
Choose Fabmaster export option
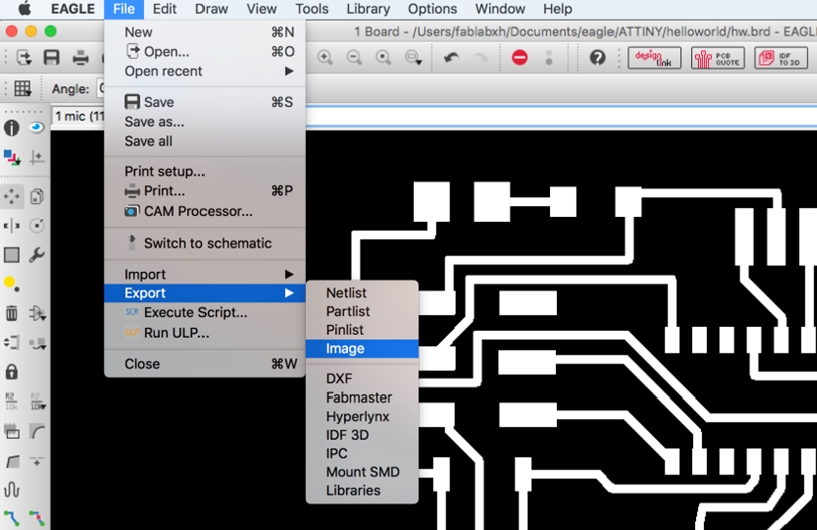(x=362, y=398)
